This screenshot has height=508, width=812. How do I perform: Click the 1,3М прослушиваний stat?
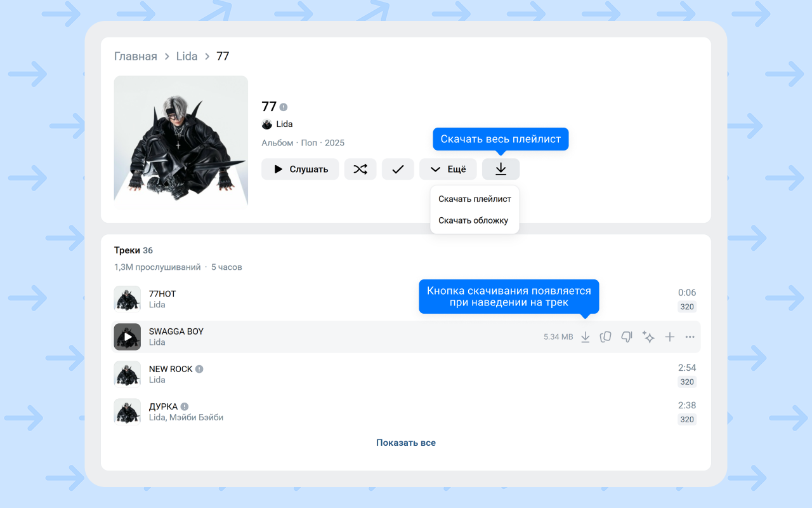[x=157, y=267]
